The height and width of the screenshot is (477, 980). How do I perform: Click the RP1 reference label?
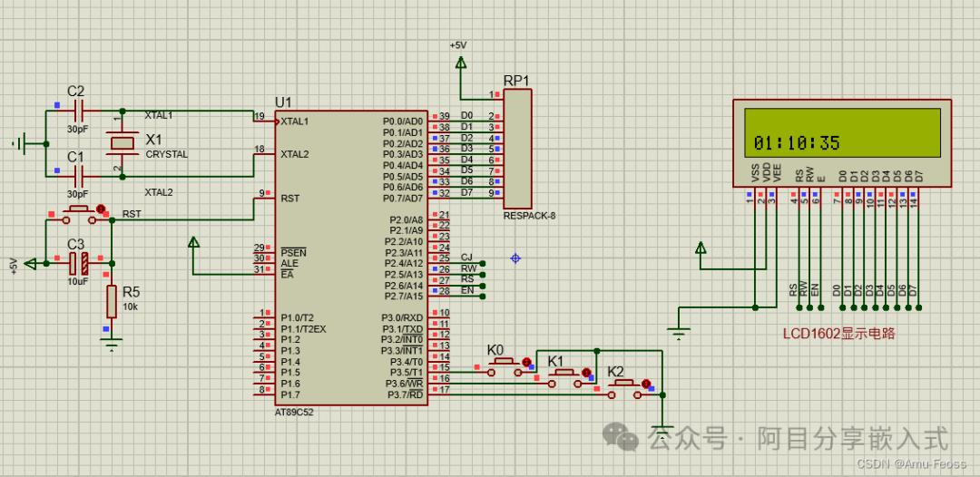(x=516, y=82)
